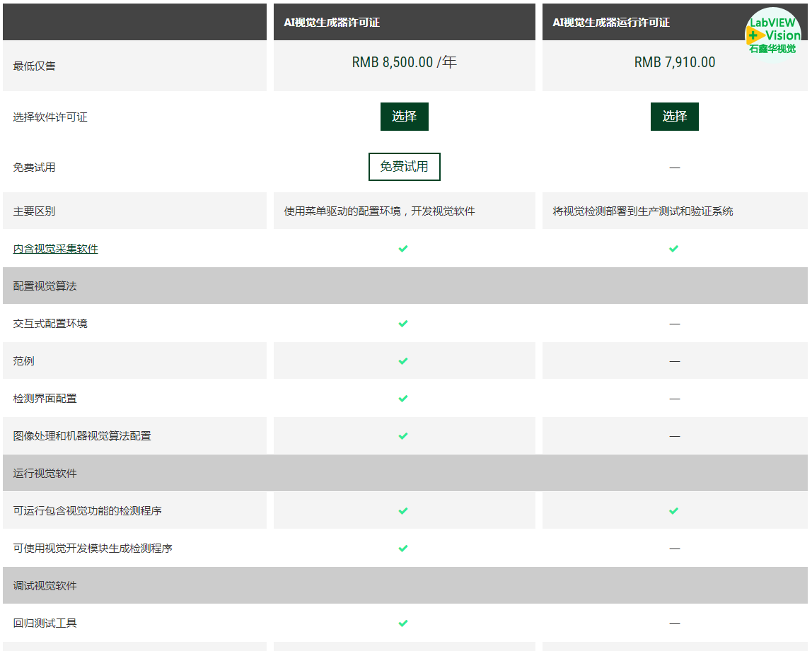Click the 选择 button under AI视觉生成器许可证
The image size is (812, 651).
click(x=404, y=117)
